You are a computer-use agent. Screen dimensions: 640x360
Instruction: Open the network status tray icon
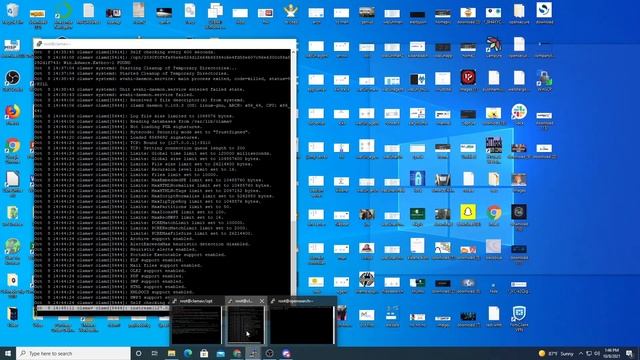coord(589,353)
